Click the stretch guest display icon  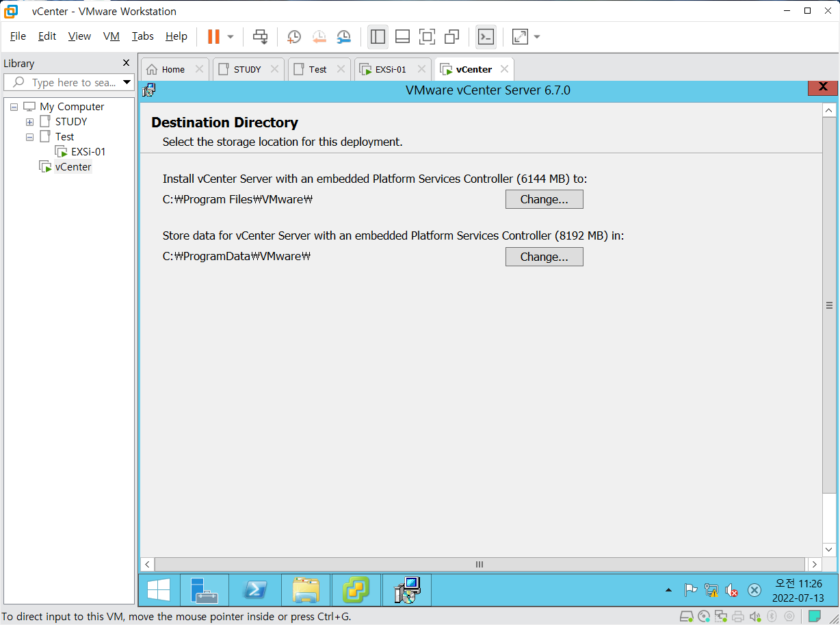[521, 36]
